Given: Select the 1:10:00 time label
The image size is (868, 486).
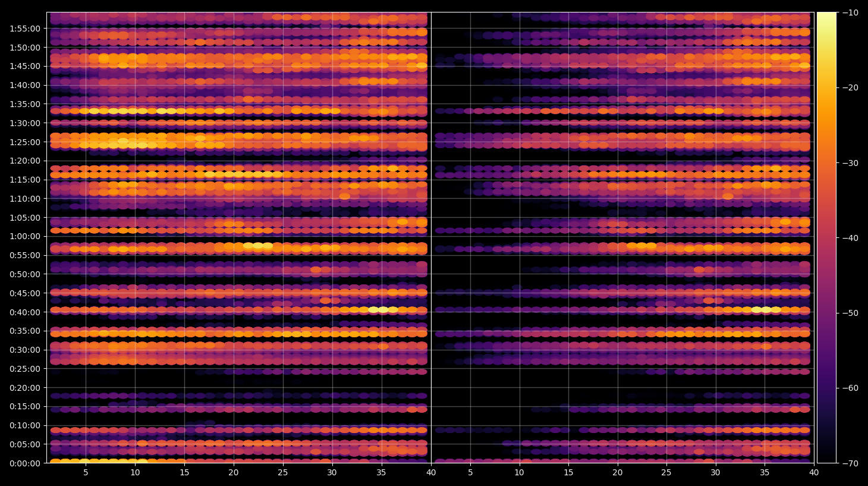Looking at the screenshot, I should click(25, 199).
